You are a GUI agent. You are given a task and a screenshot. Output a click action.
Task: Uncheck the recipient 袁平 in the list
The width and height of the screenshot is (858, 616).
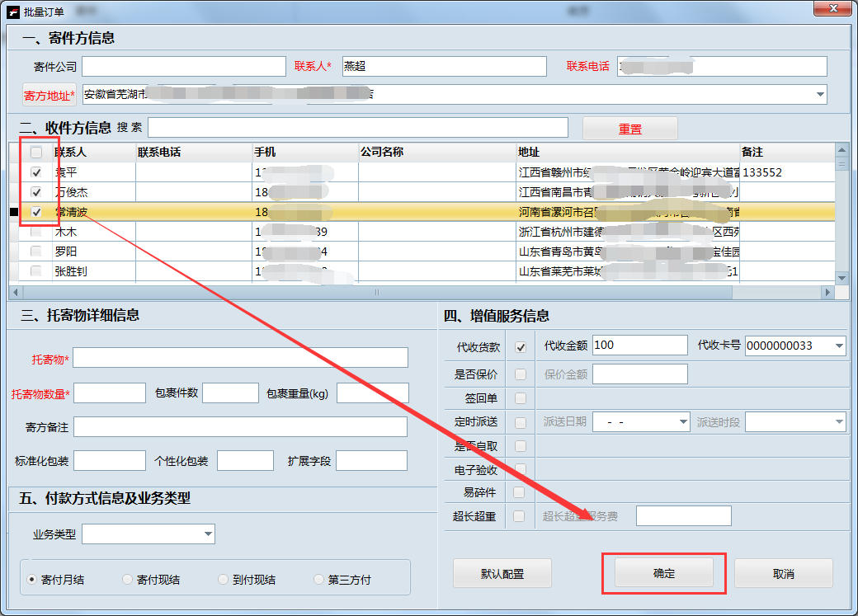click(35, 172)
